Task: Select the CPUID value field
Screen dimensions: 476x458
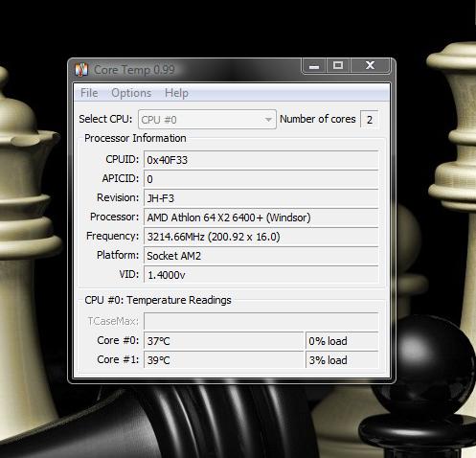Action: [x=261, y=160]
